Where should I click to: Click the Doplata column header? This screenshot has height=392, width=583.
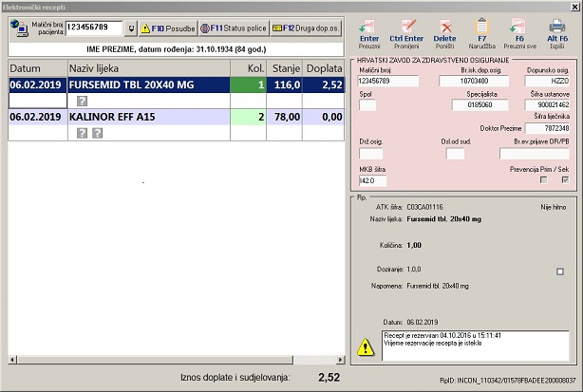(324, 68)
